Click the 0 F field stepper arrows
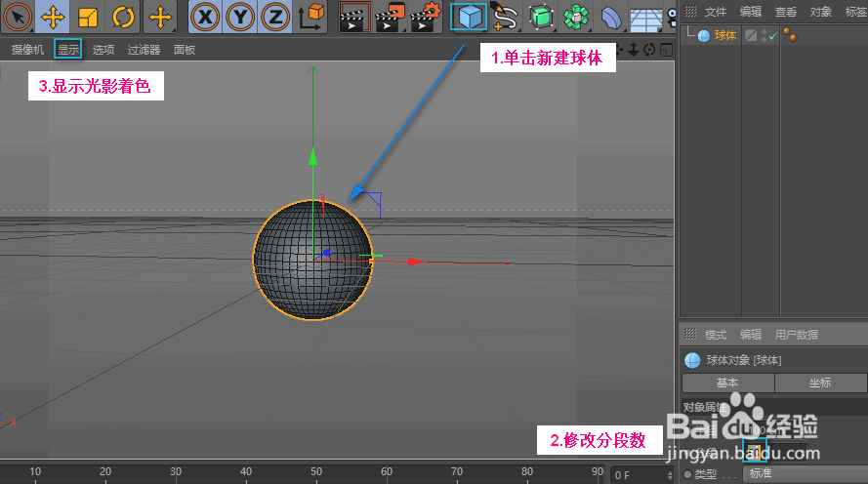Viewport: 868px width, 484px height. pyautogui.click(x=670, y=475)
